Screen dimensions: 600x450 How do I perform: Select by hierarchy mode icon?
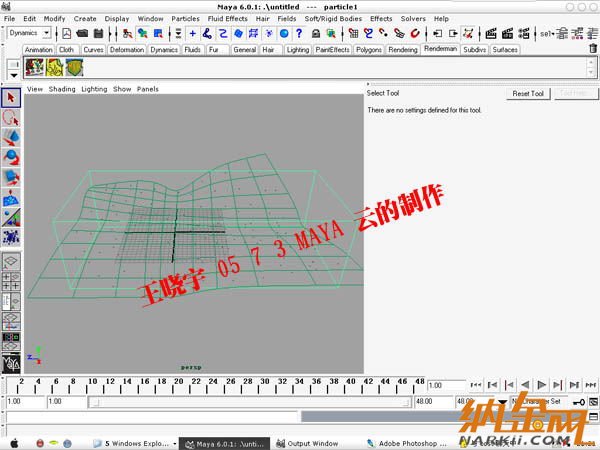click(127, 34)
